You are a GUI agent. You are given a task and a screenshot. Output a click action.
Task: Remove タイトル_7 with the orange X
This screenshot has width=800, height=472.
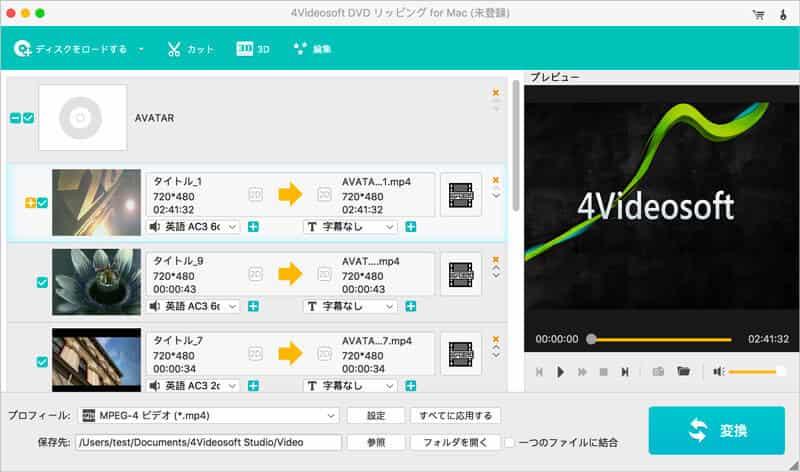tap(495, 339)
